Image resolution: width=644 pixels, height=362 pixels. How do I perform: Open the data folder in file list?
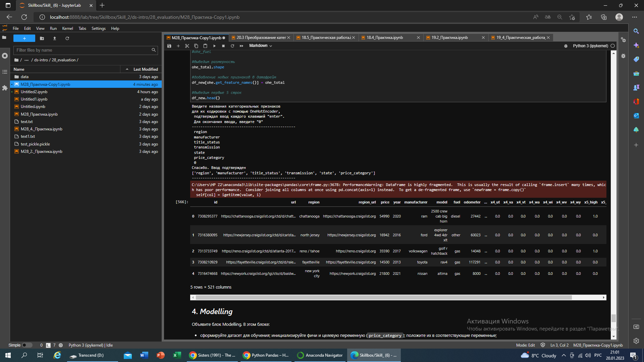point(86,77)
